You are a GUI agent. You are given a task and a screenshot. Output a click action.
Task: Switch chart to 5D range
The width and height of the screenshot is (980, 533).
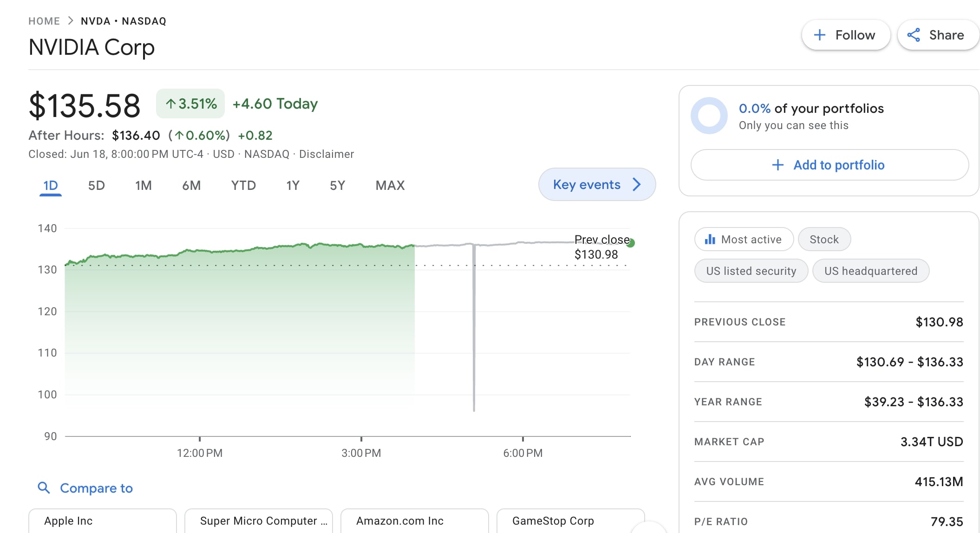coord(96,186)
